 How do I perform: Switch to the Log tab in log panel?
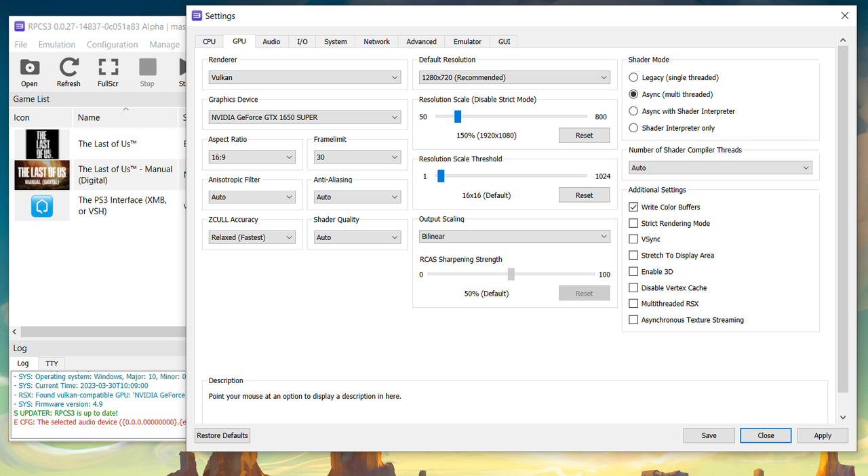click(x=23, y=364)
